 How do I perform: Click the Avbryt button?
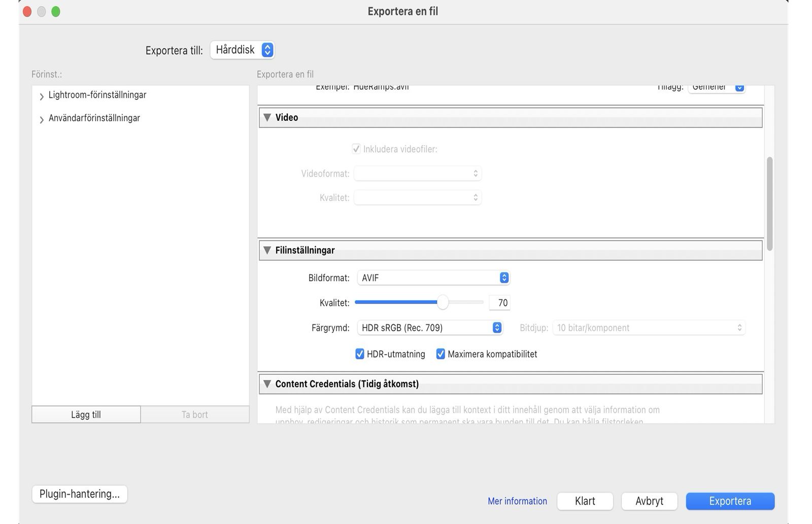(x=649, y=501)
